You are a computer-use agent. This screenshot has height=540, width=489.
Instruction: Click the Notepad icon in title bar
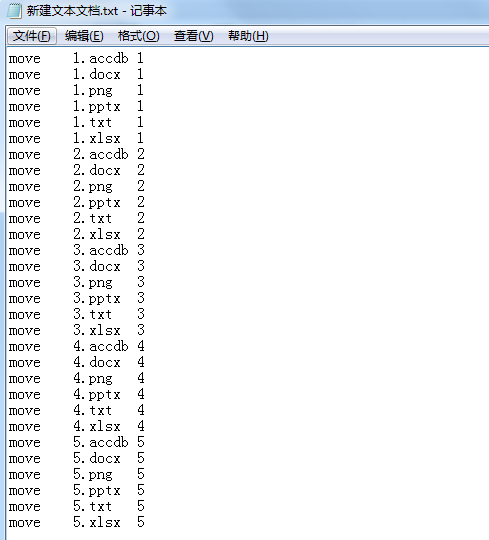14,11
